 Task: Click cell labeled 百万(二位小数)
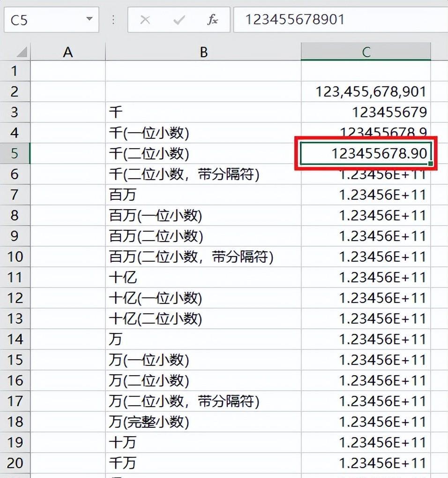click(x=203, y=236)
